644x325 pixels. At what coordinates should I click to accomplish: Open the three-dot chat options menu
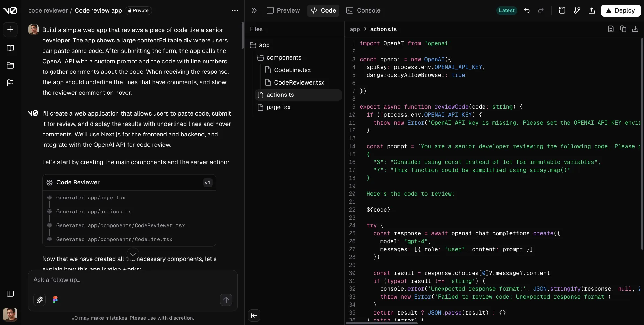(x=235, y=10)
